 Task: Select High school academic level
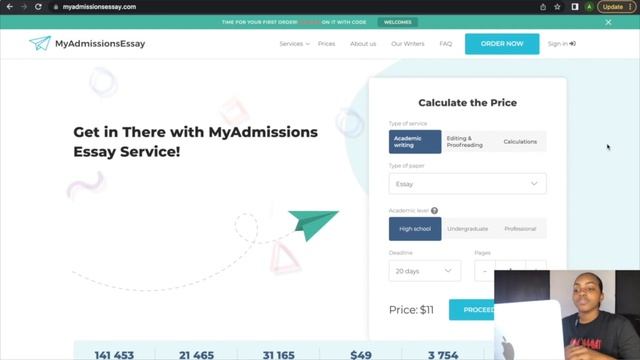point(415,229)
